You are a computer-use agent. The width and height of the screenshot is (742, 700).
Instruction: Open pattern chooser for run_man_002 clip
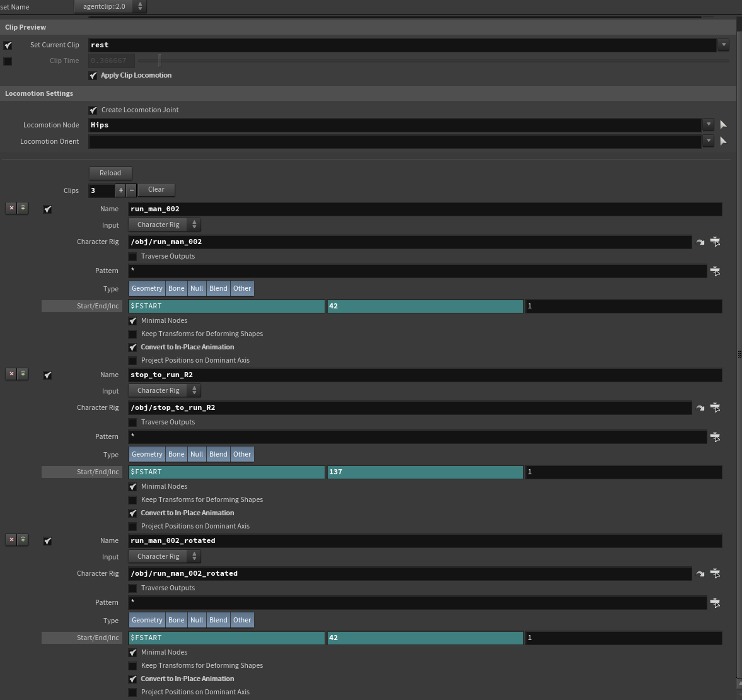click(x=715, y=271)
